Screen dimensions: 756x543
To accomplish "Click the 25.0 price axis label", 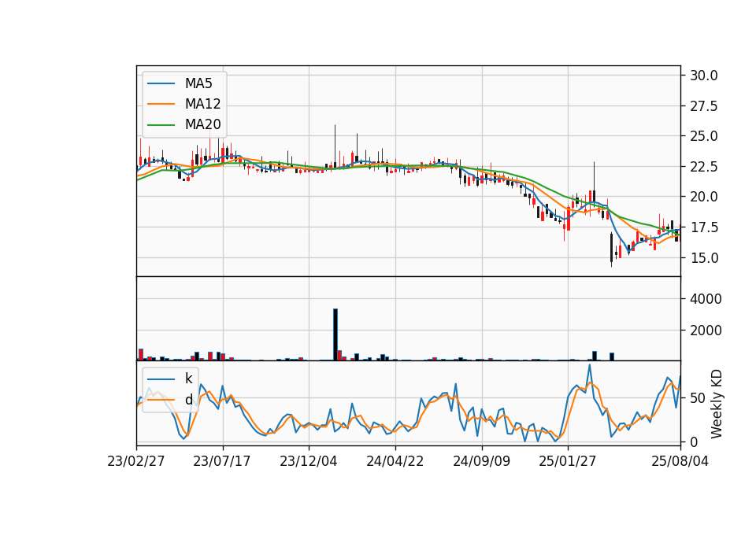I will [704, 136].
